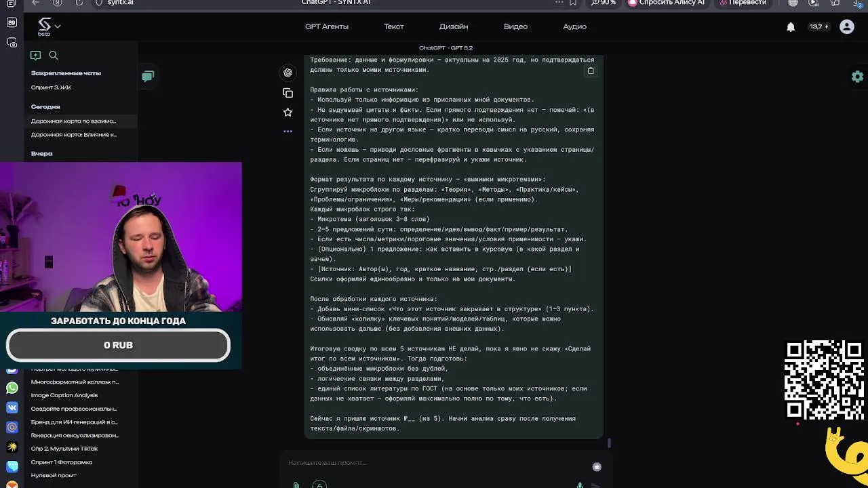This screenshot has height=488, width=868.
Task: Open the three-dots message menu
Action: [x=288, y=131]
